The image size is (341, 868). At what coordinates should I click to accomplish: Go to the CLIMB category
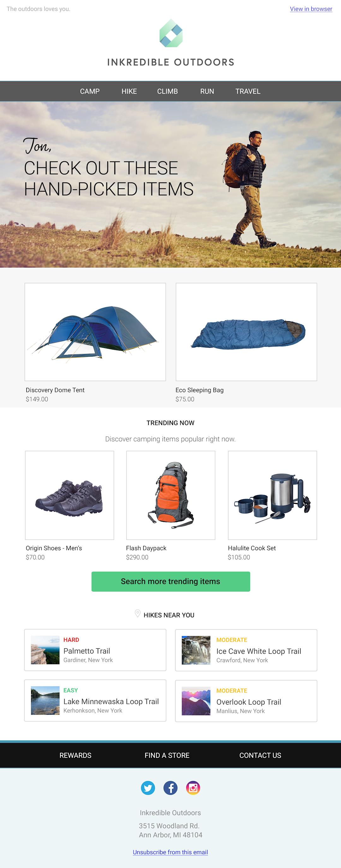click(167, 91)
